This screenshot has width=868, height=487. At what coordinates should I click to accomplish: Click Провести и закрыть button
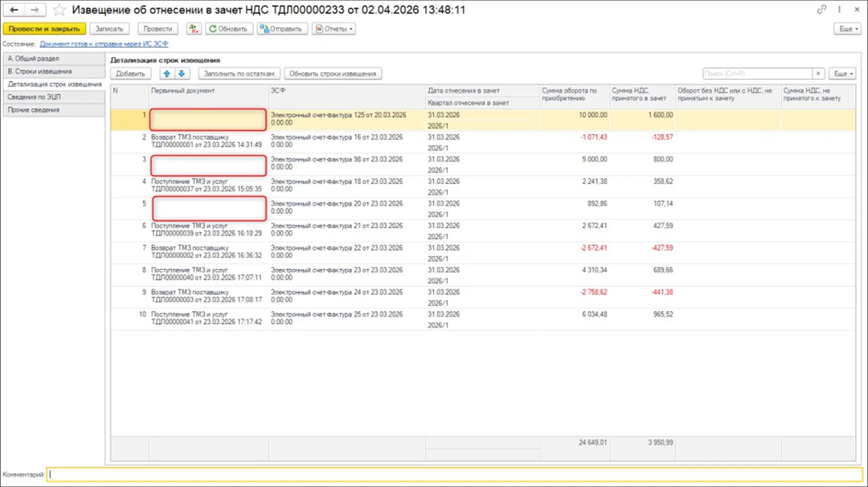44,29
